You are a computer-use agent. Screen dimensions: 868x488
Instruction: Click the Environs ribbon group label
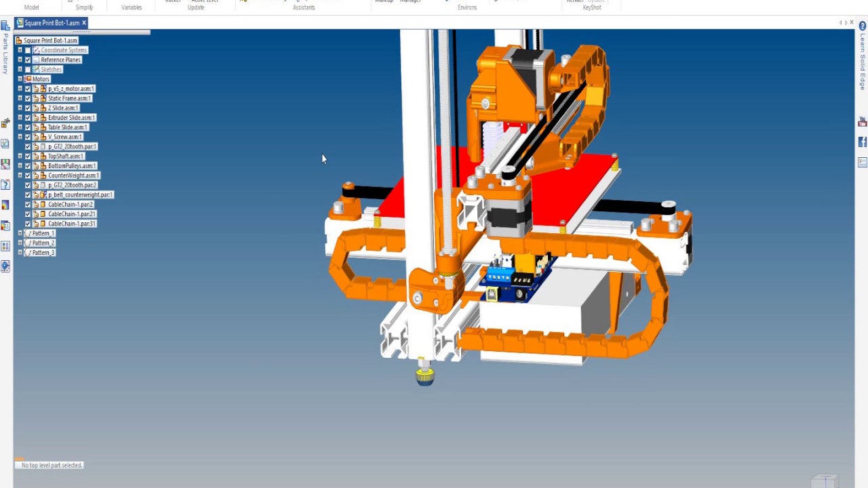(x=467, y=7)
